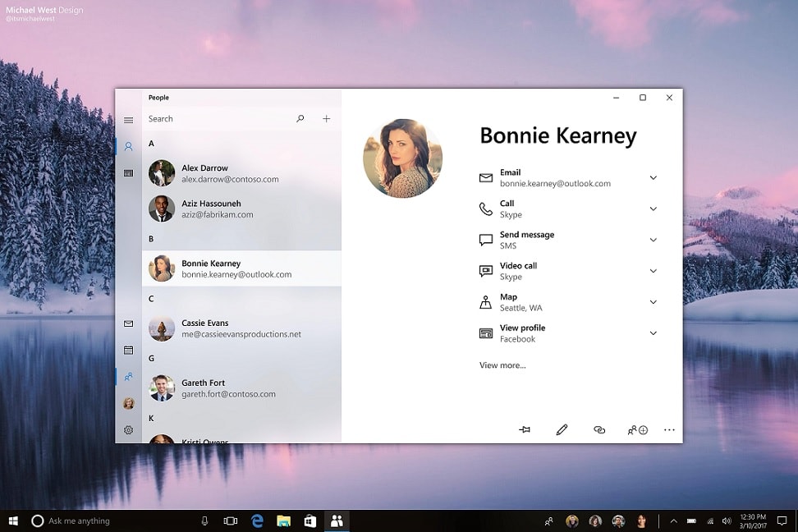Screen dimensions: 798x532
Task: Click the Search contacts field
Action: coord(219,118)
